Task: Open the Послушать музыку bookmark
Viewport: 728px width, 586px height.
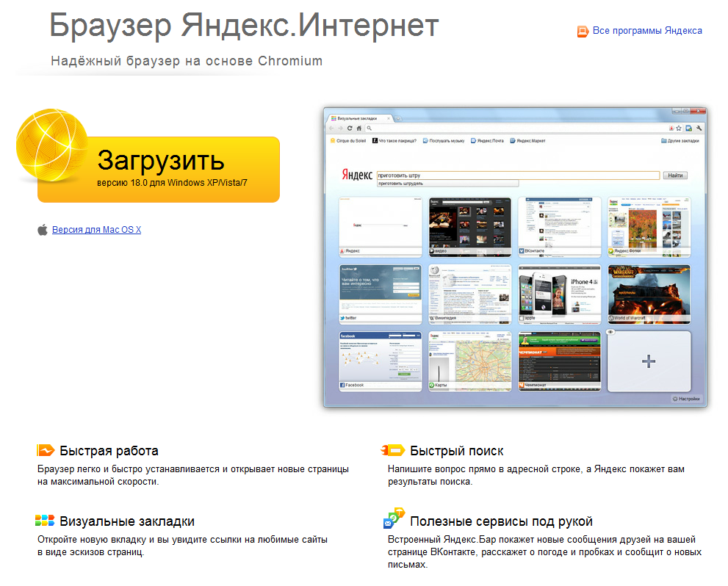Action: [444, 140]
